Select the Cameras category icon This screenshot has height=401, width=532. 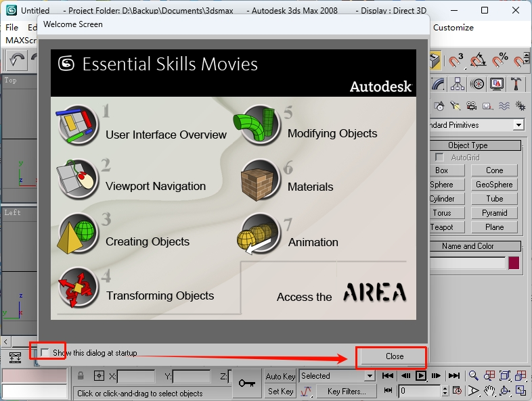(470, 106)
